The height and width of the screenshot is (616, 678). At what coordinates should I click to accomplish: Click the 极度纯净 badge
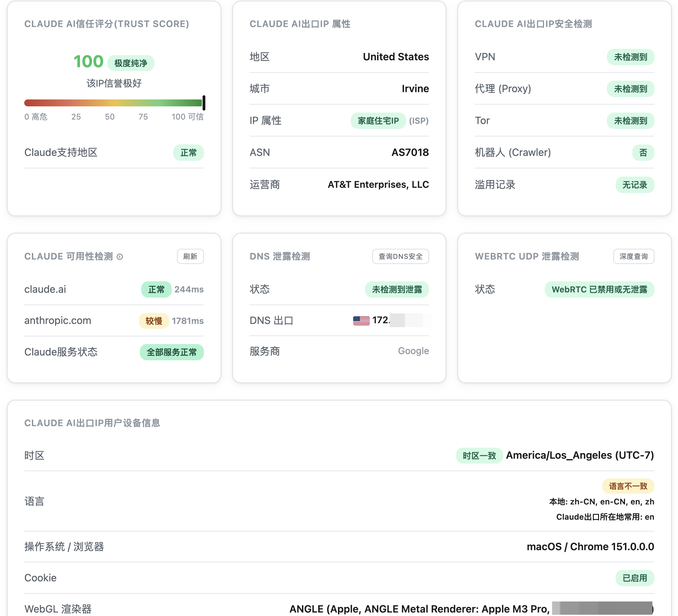[x=131, y=63]
